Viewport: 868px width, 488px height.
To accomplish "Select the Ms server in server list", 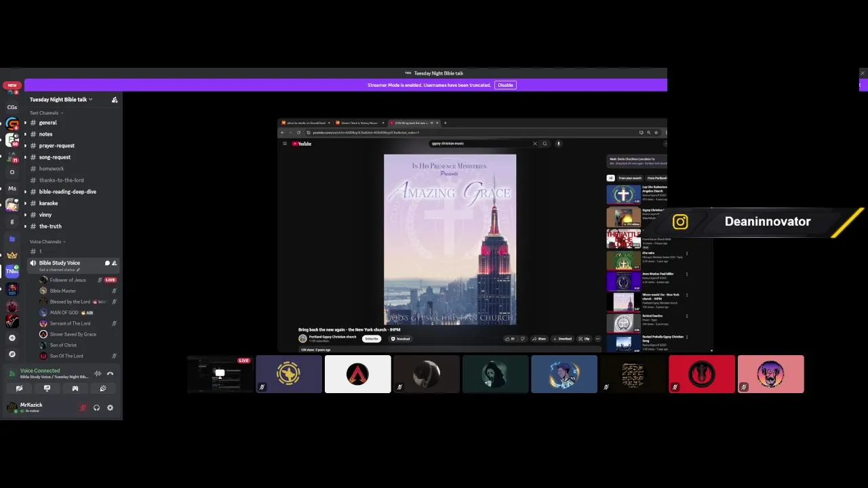I will [12, 188].
